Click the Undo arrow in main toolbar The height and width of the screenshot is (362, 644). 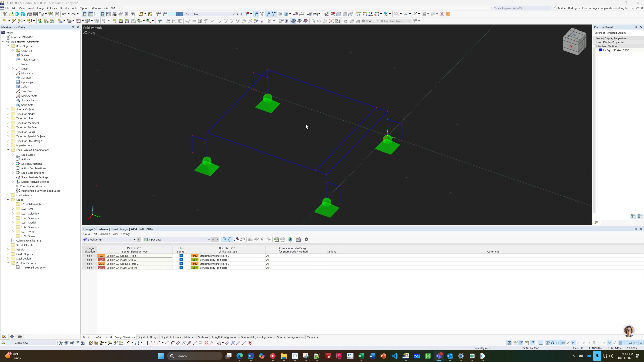coord(64,14)
